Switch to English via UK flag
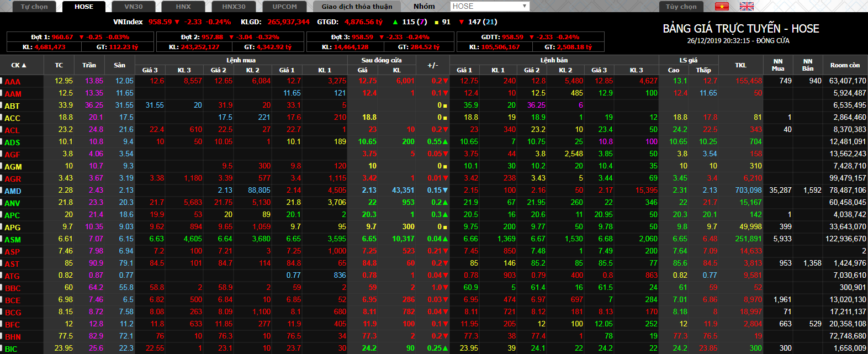Image resolution: width=868 pixels, height=354 pixels. 747,7
